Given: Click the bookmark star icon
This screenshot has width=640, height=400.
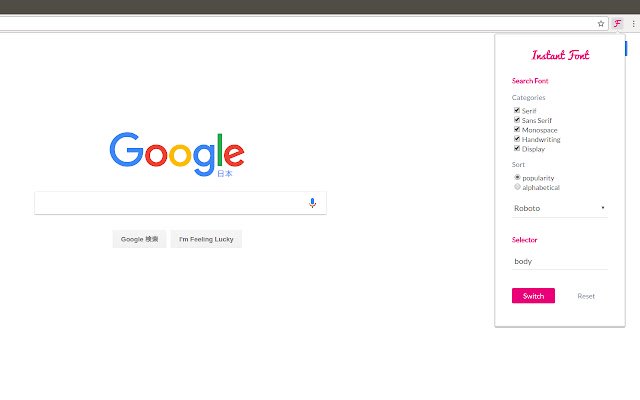Looking at the screenshot, I should pos(601,24).
